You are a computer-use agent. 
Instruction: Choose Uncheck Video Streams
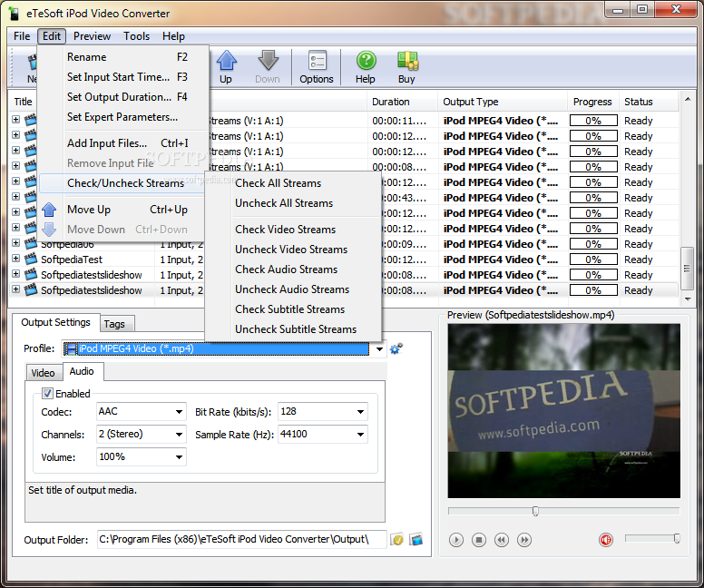(x=293, y=250)
